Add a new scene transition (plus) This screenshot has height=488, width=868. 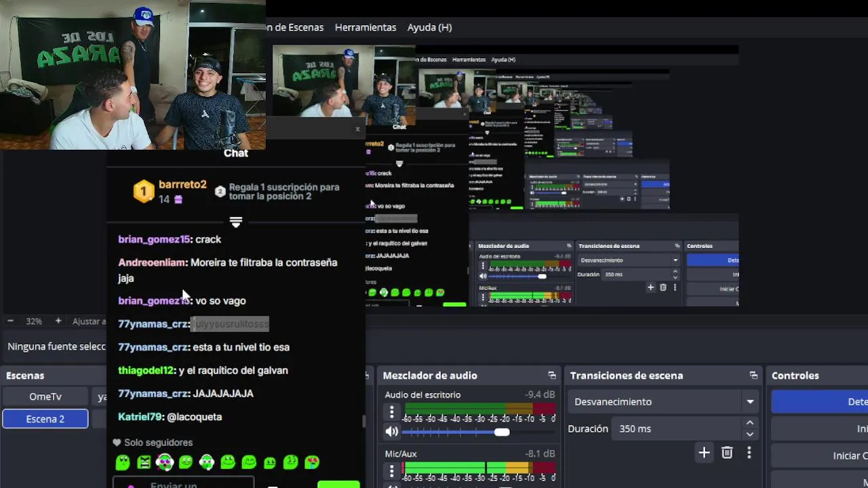(x=704, y=453)
